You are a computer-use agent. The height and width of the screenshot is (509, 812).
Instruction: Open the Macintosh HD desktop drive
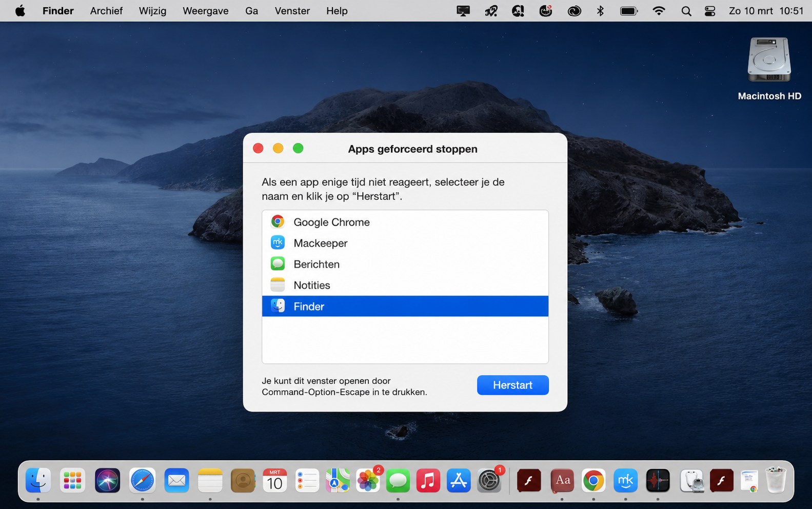[769, 69]
